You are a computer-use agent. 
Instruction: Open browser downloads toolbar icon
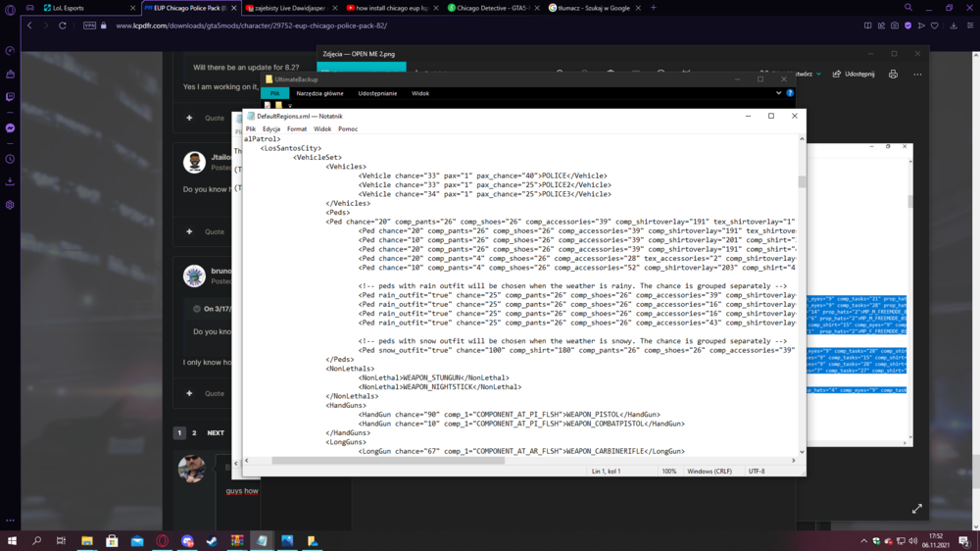click(954, 25)
